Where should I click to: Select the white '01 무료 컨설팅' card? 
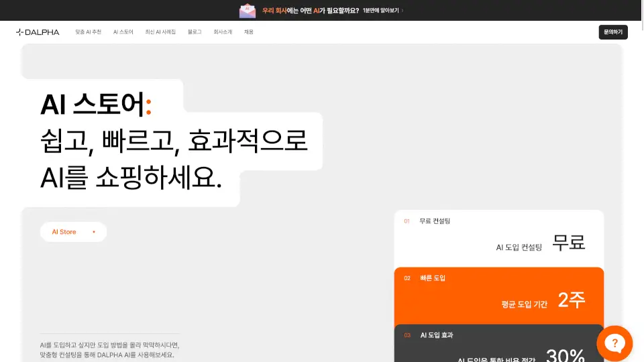[x=498, y=239]
